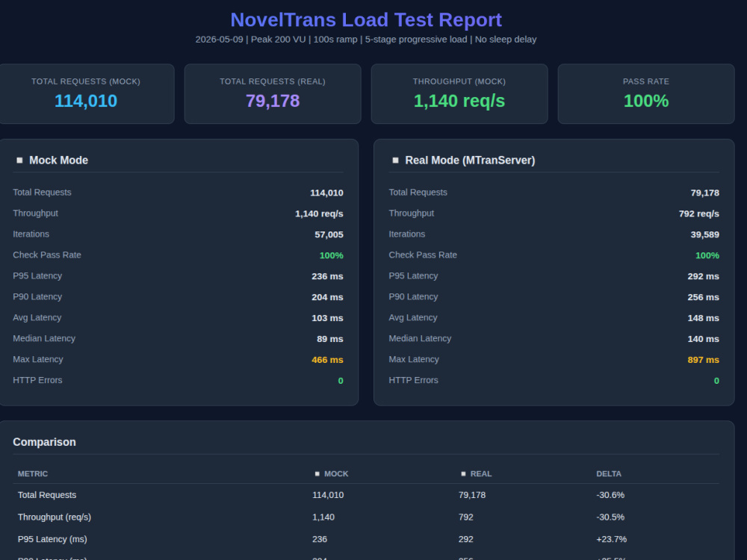Viewport: 747px width, 560px height.
Task: Click Real Mode P95 Latency value 292 ms
Action: 703,276
